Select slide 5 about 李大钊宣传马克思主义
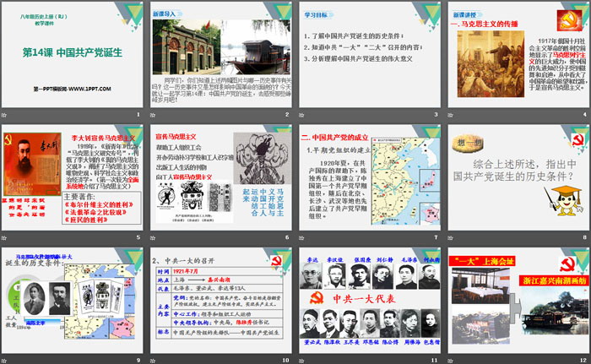This screenshot has height=364, width=591. pyautogui.click(x=72, y=177)
